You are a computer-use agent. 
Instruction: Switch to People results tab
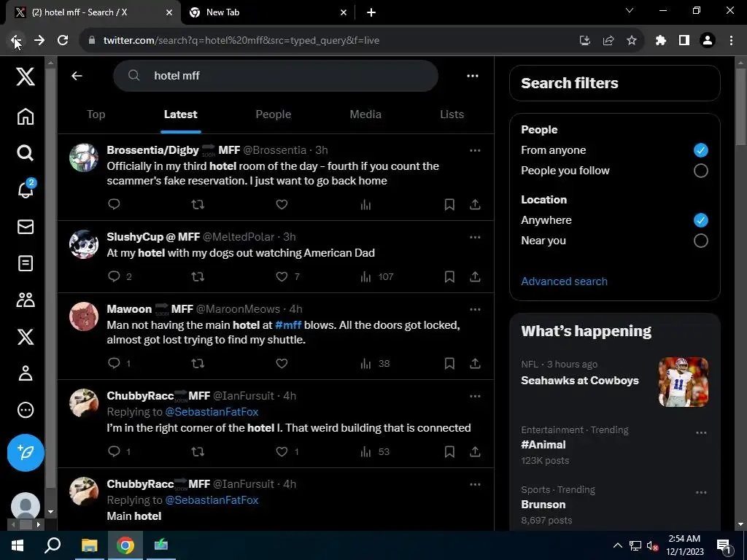[x=273, y=114]
